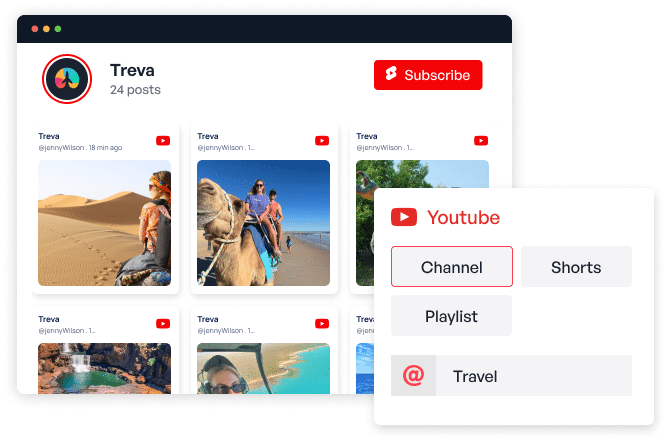Viewport: 667px width, 441px height.
Task: Click YouTube icon on waterfall post card
Action: pyautogui.click(x=162, y=323)
